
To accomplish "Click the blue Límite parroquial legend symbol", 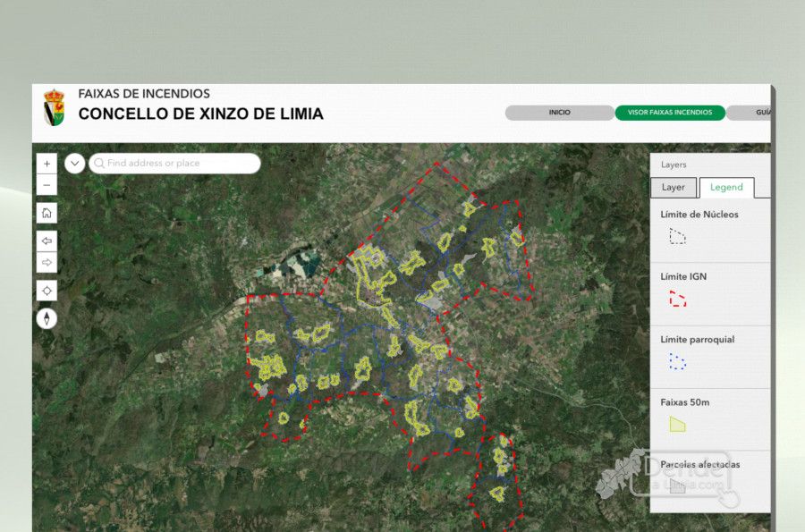I will 677,361.
